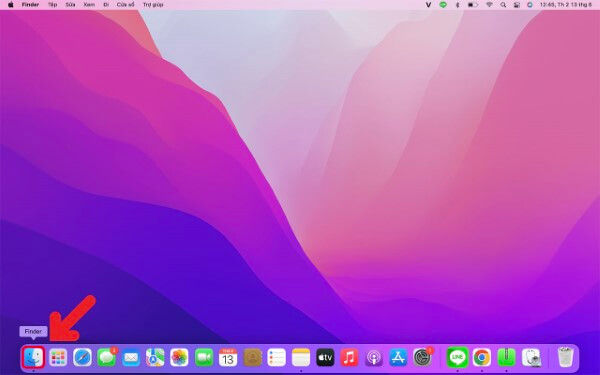Open Finder from the Dock
The width and height of the screenshot is (600, 375).
point(33,358)
